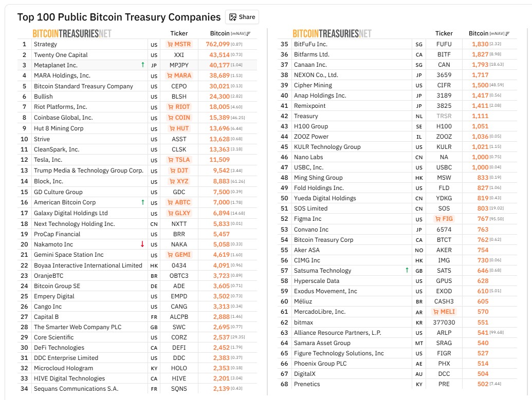Viewport: 532px width, 400px height.
Task: Click the cart icon beside MELI ticker
Action: coord(436,312)
